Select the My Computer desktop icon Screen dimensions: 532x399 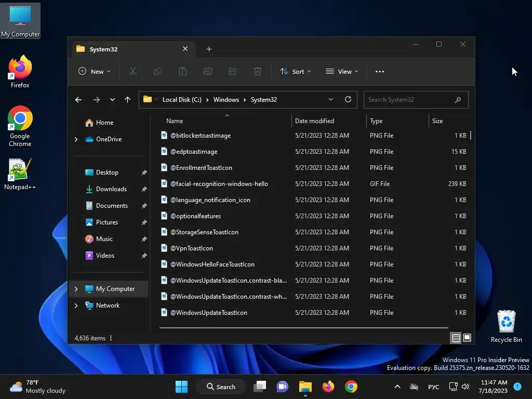pyautogui.click(x=20, y=21)
